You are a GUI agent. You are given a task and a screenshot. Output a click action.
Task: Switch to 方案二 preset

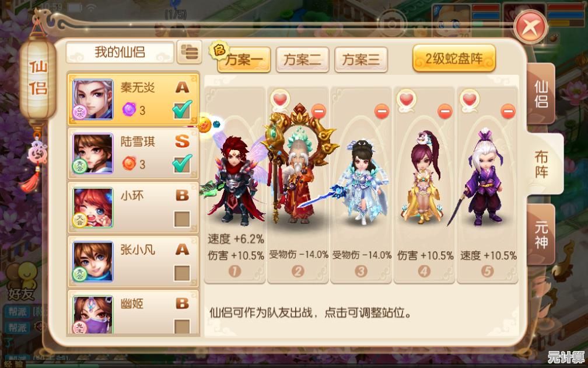click(x=302, y=60)
